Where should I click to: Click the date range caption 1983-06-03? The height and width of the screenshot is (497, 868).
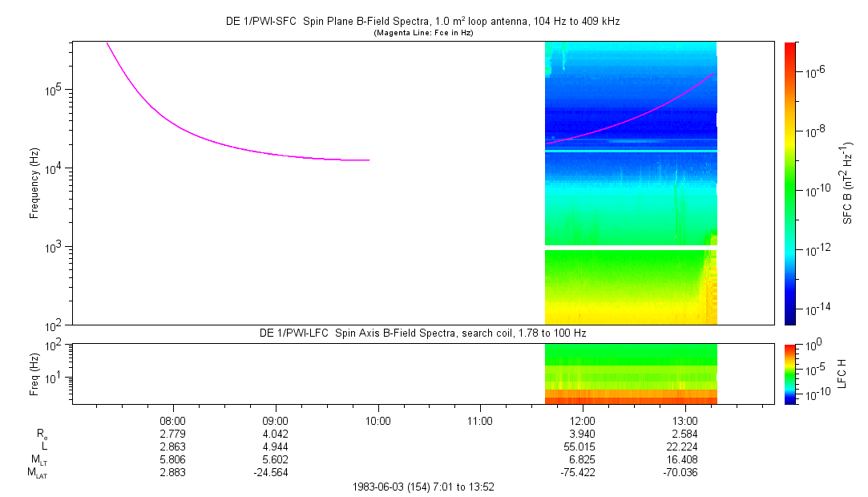[x=423, y=487]
